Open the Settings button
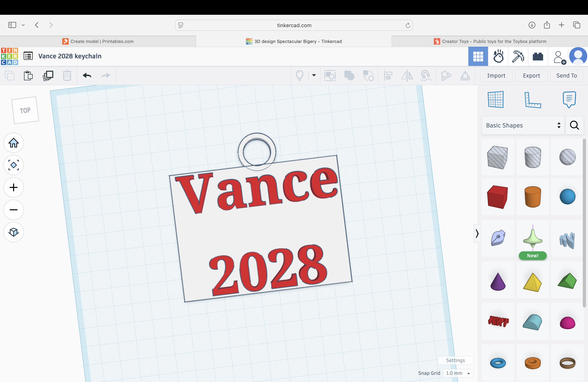Viewport: 588px width, 382px height. coord(455,360)
